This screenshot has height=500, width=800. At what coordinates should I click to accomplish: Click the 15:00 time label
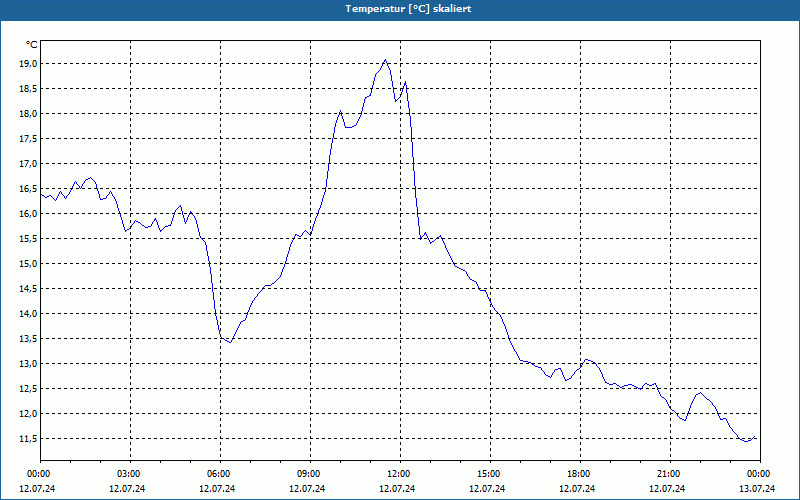488,474
